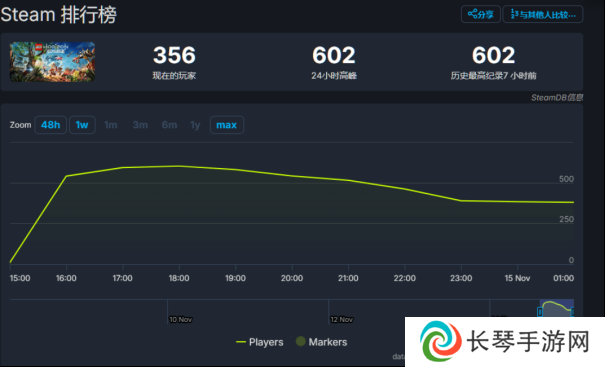Click the SteamDB信息 link

coord(557,98)
